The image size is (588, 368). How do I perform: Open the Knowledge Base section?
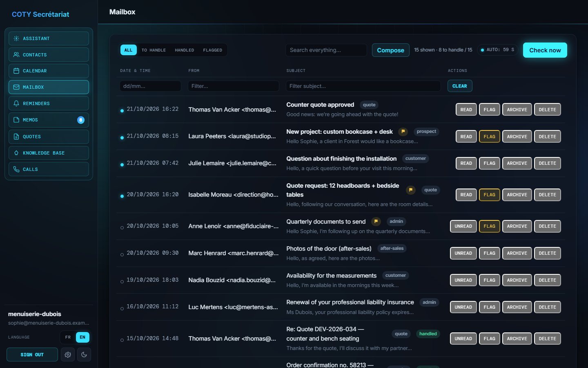[x=49, y=153]
